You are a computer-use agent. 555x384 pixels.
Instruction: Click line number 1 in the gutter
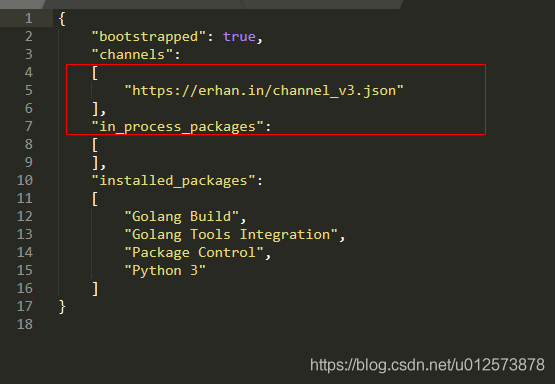point(29,18)
